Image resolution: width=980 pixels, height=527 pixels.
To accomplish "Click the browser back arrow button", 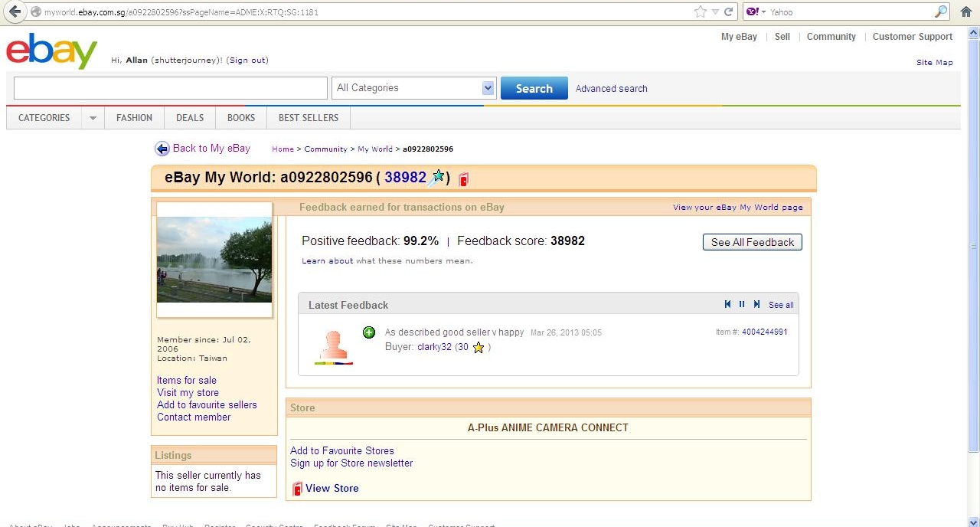I will 15,11.
